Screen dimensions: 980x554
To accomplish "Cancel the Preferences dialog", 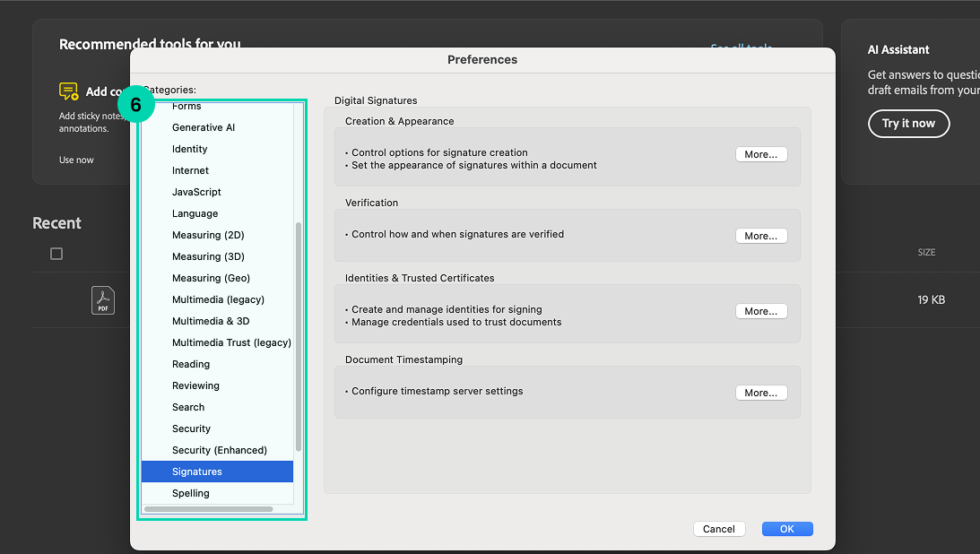I will coord(718,529).
